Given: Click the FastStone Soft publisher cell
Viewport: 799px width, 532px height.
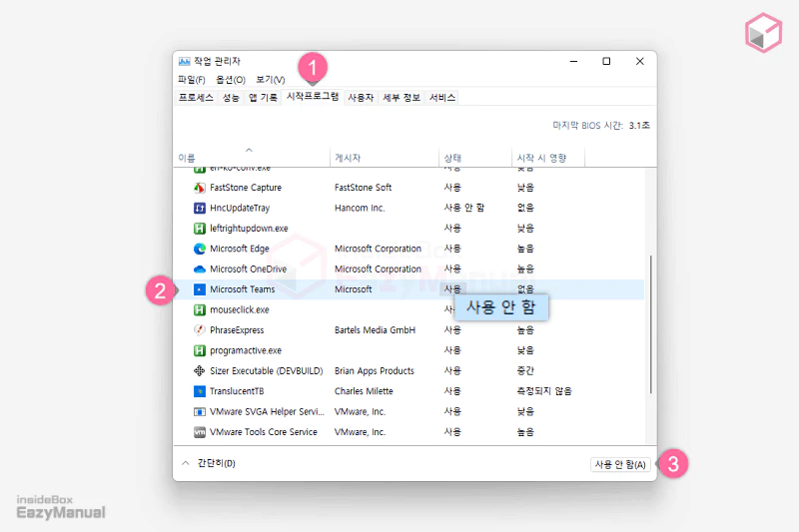Looking at the screenshot, I should pyautogui.click(x=363, y=188).
